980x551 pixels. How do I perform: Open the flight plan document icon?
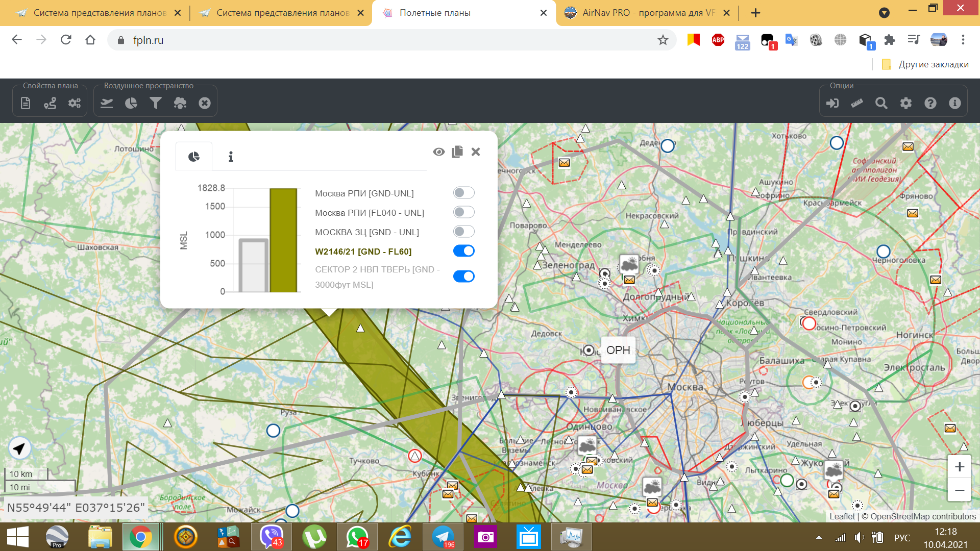point(26,103)
